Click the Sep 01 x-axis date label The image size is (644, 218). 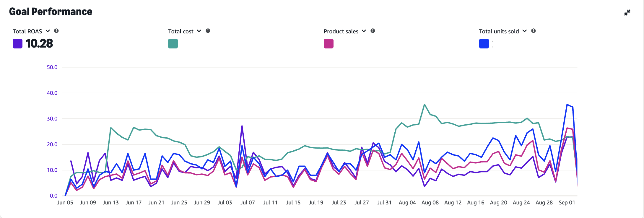567,203
